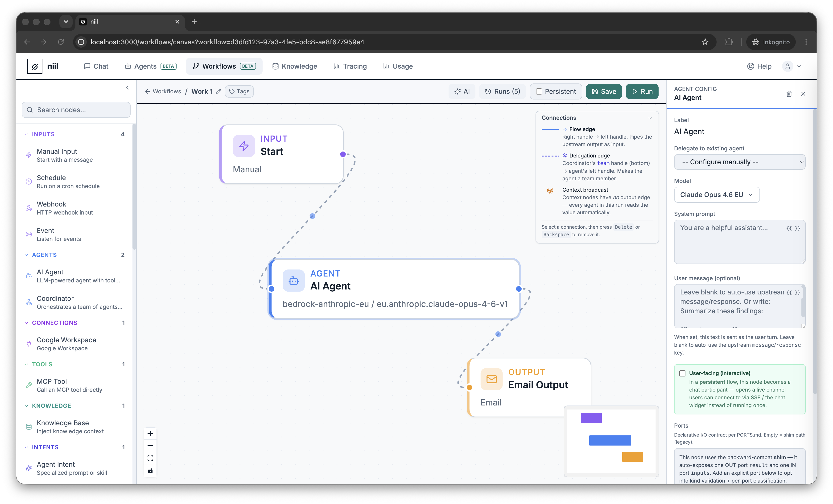Open the Knowledge tab
833x504 pixels.
click(x=295, y=66)
